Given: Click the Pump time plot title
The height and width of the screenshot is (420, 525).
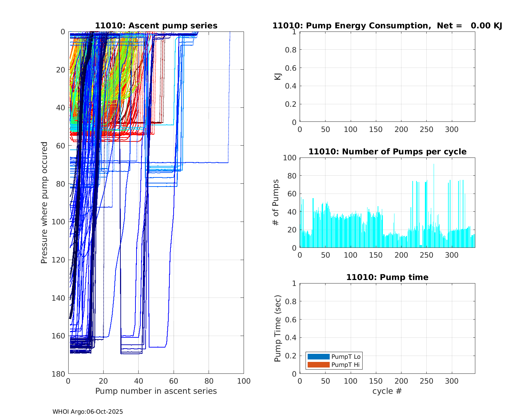Looking at the screenshot, I should (387, 277).
